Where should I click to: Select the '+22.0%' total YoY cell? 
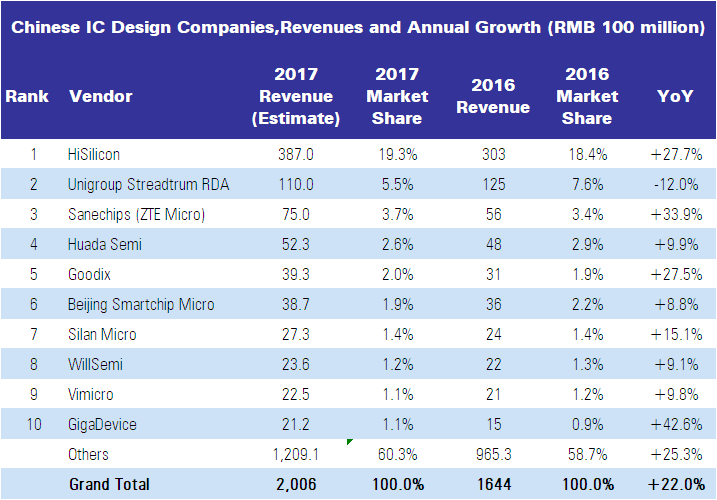tap(676, 484)
